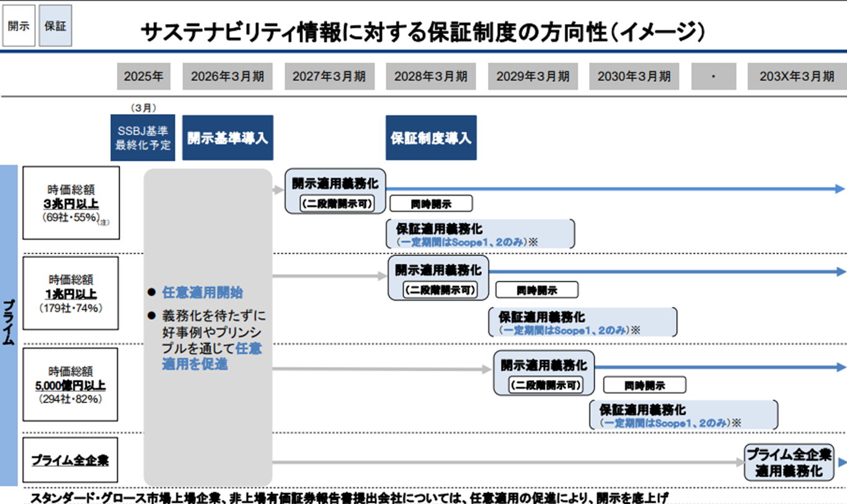Select 保証適用義務化 box in the 5,000億円以上 row
847x504 pixels.
[683, 415]
